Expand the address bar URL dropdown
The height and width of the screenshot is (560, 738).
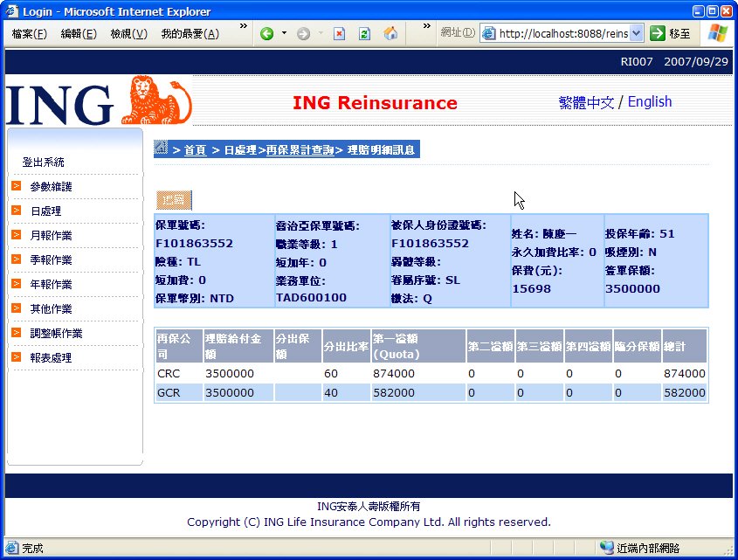[x=637, y=33]
